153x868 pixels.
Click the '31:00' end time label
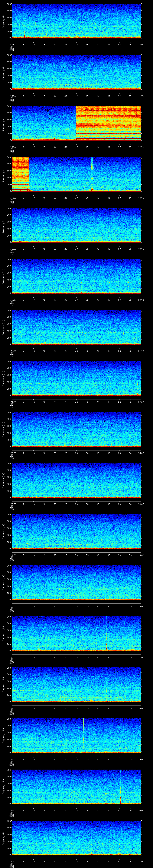141,861
